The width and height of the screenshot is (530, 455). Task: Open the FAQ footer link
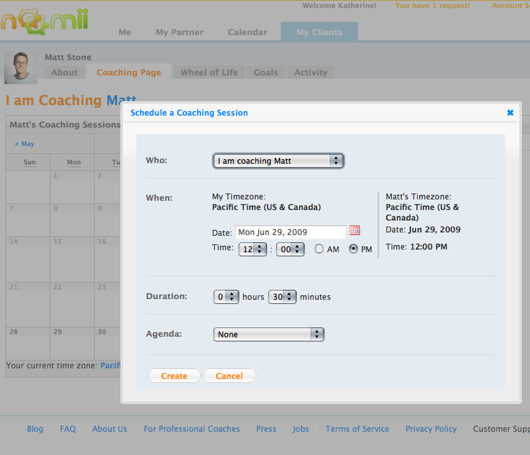coord(68,429)
